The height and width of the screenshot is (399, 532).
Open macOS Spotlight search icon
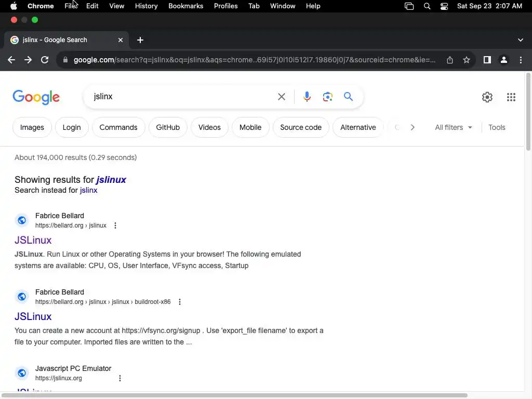click(x=427, y=6)
